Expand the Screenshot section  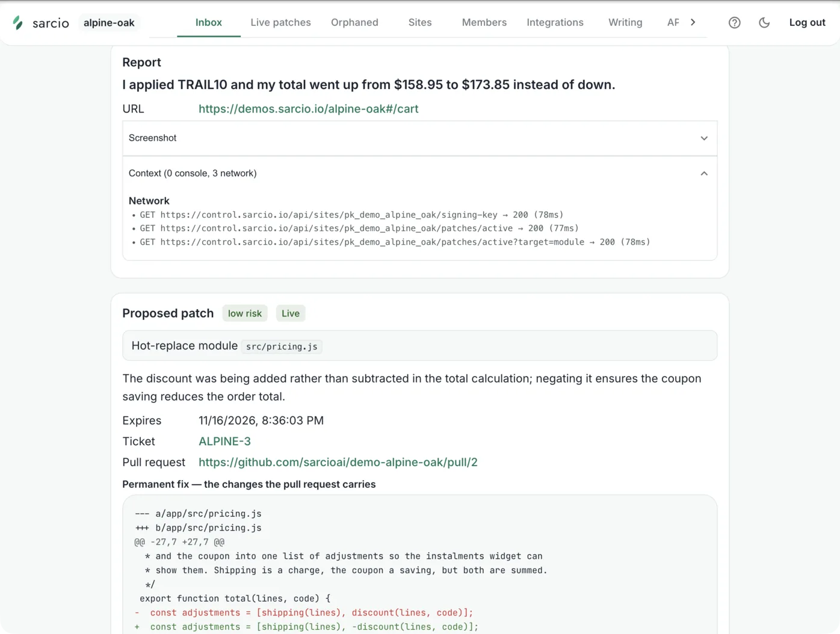(420, 138)
